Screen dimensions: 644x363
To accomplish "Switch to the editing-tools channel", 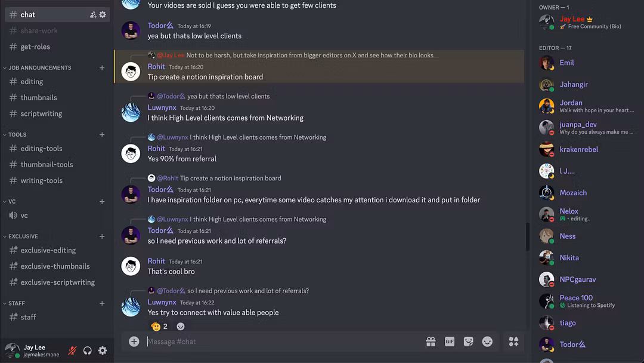I will (41, 148).
